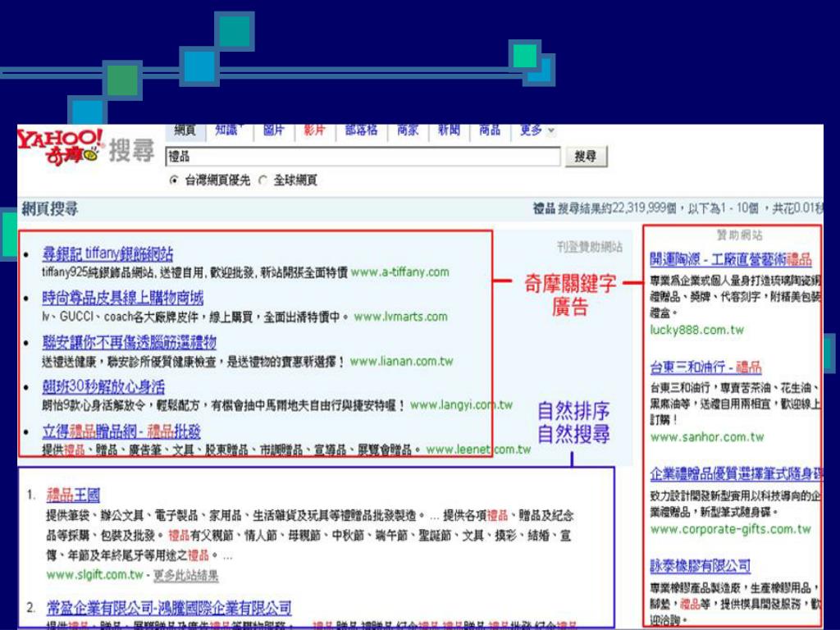Open 朗班30秒解放心身活 link
This screenshot has height=630, width=840.
tap(103, 387)
